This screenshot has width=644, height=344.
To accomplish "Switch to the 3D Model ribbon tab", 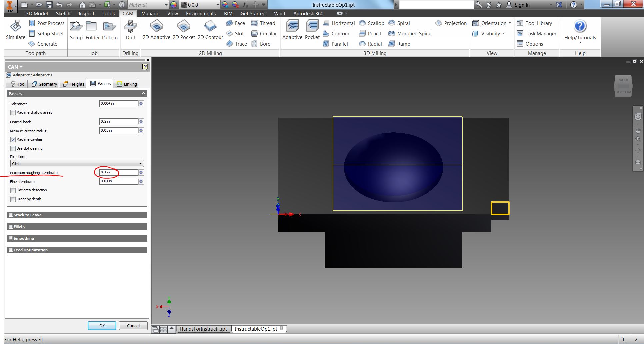I will (x=37, y=14).
